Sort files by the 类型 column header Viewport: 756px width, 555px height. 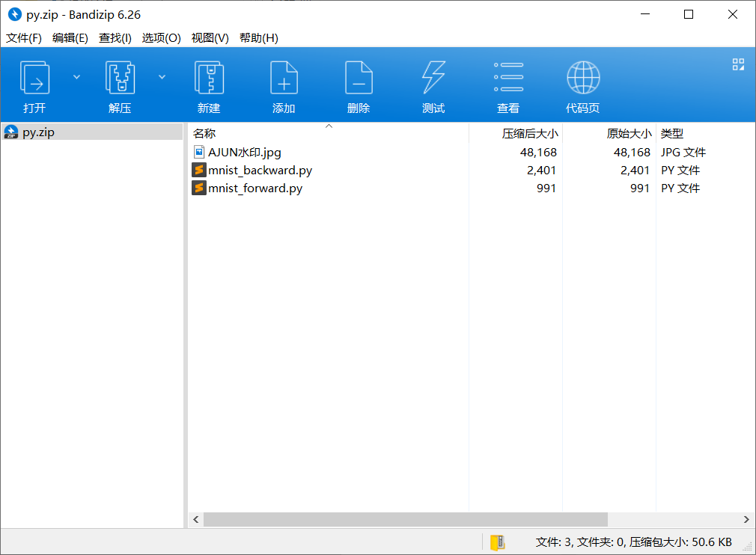click(x=671, y=133)
